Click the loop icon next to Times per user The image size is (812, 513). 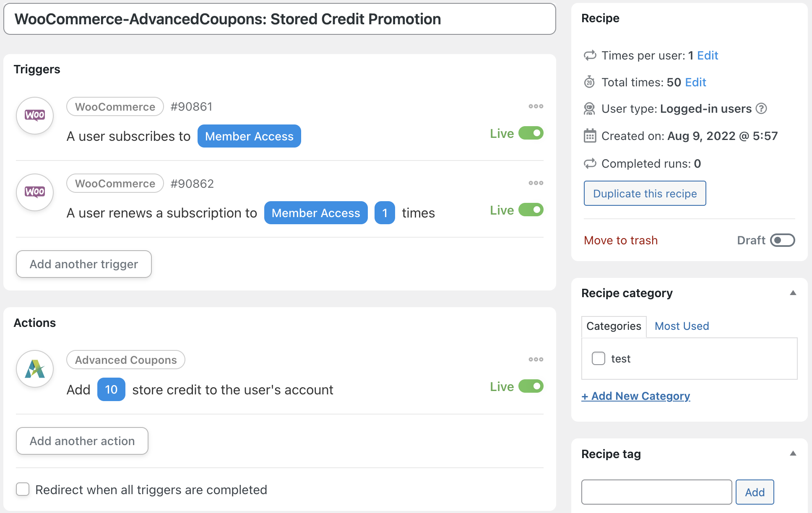[590, 55]
